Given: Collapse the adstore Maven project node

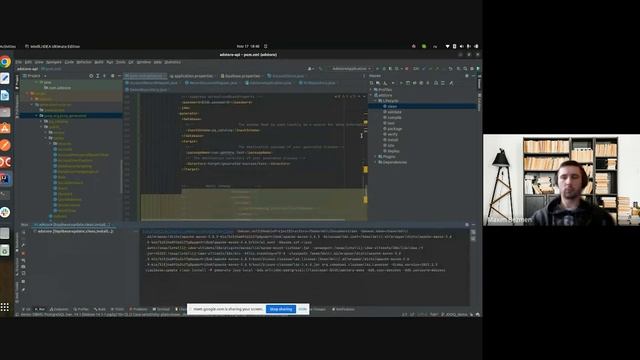Looking at the screenshot, I should pos(371,95).
